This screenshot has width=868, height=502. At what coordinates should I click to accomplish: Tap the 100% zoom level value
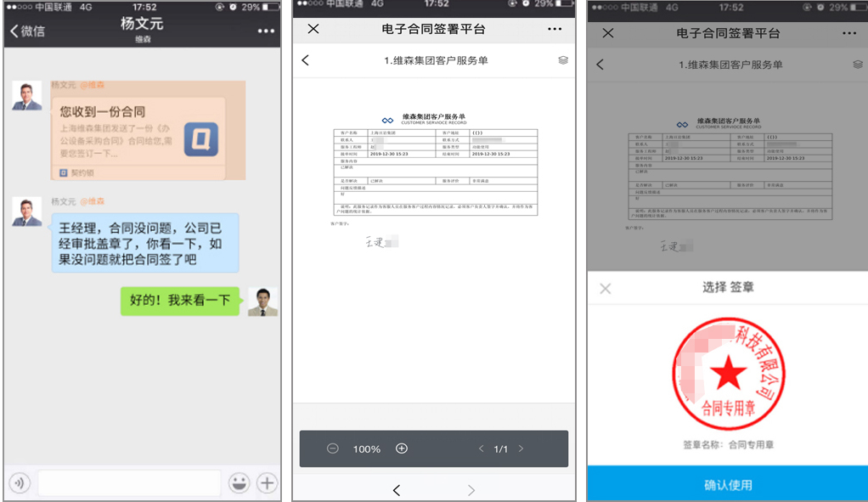coord(367,449)
